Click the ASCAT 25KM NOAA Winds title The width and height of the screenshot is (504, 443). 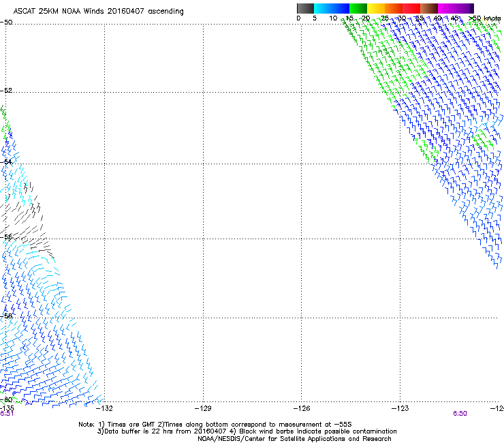coord(98,12)
